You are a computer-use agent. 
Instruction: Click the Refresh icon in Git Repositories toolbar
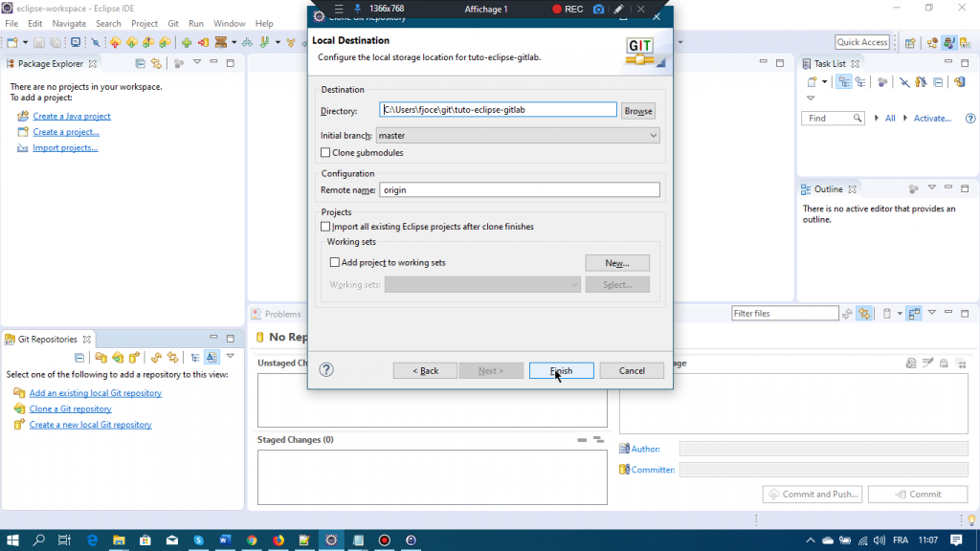point(156,358)
